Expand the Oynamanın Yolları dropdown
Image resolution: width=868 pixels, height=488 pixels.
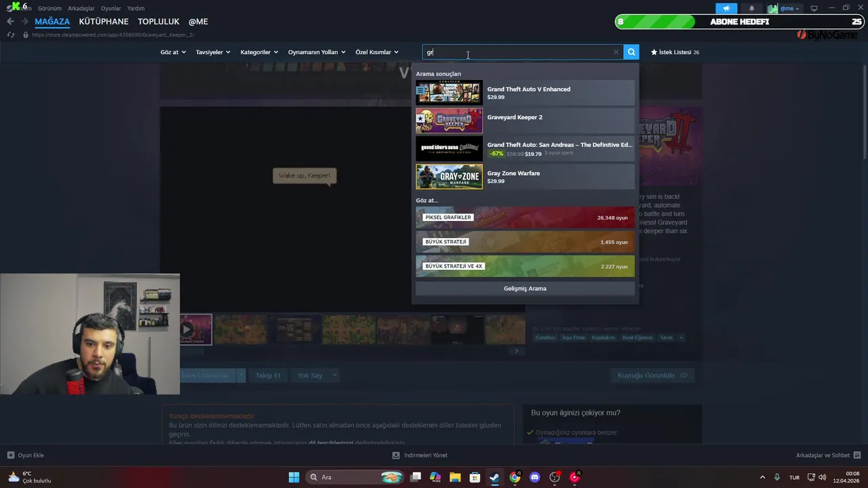pyautogui.click(x=317, y=52)
